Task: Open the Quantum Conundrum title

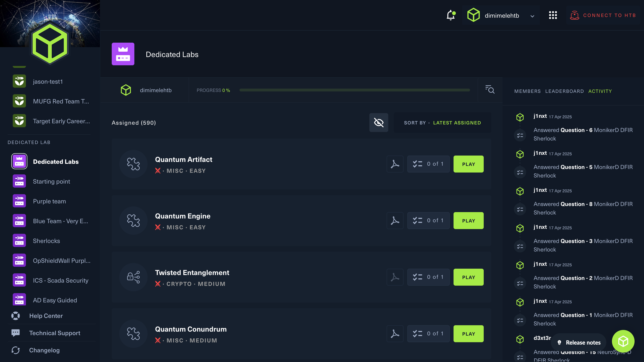Action: 191,329
